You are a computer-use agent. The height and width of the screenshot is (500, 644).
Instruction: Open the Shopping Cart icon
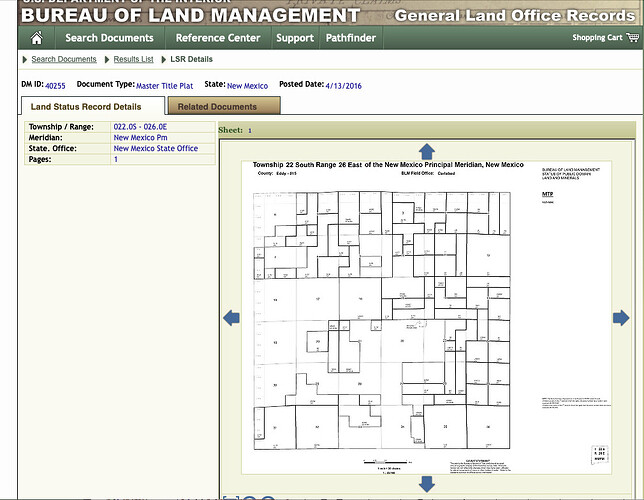point(632,37)
